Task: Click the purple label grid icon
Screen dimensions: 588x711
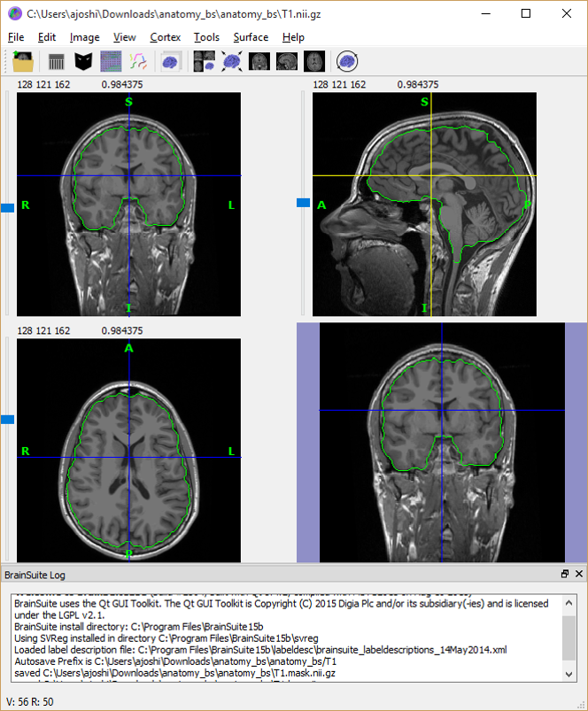Action: click(111, 62)
